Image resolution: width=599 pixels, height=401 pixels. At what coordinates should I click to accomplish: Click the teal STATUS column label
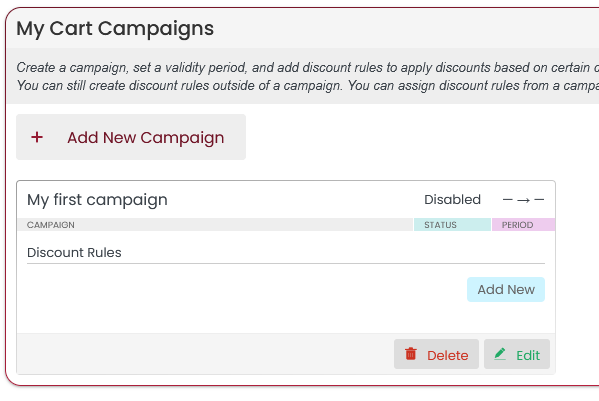[x=440, y=225]
